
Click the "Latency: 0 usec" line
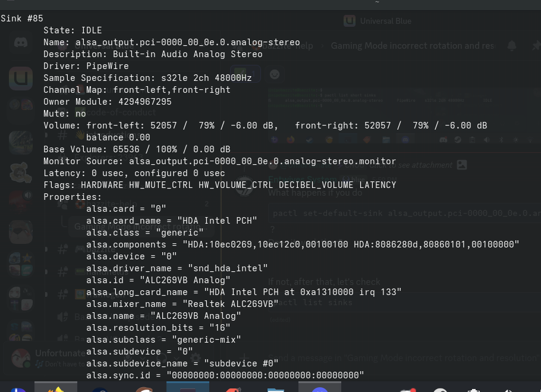(134, 173)
